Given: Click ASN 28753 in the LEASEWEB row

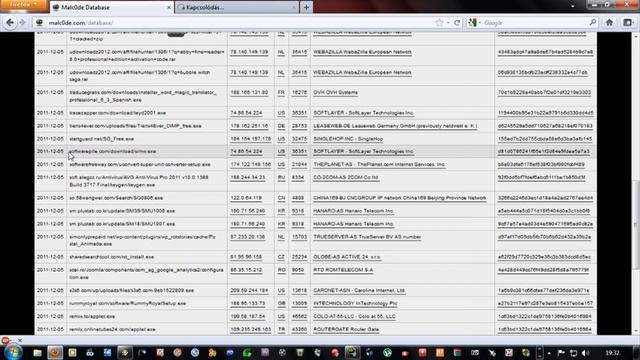Looking at the screenshot, I should [299, 126].
